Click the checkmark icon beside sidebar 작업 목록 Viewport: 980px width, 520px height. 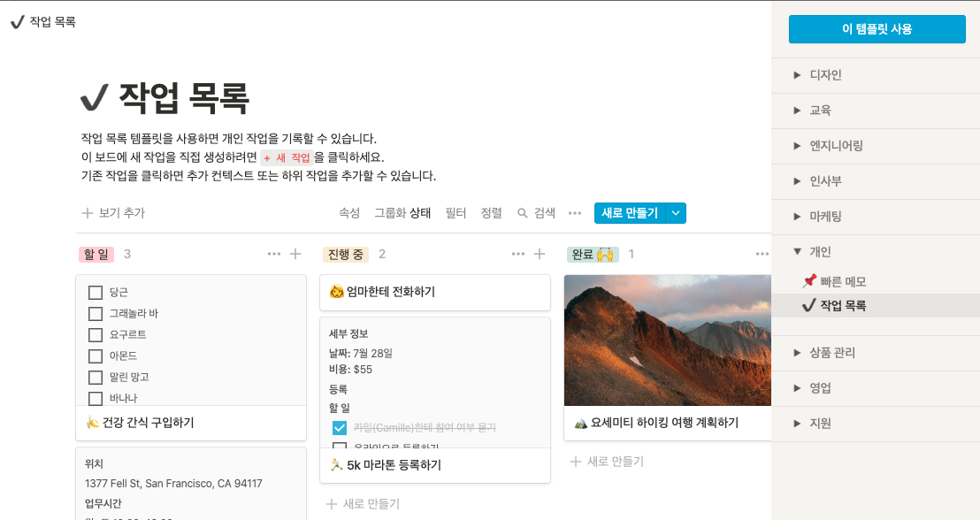click(x=808, y=305)
